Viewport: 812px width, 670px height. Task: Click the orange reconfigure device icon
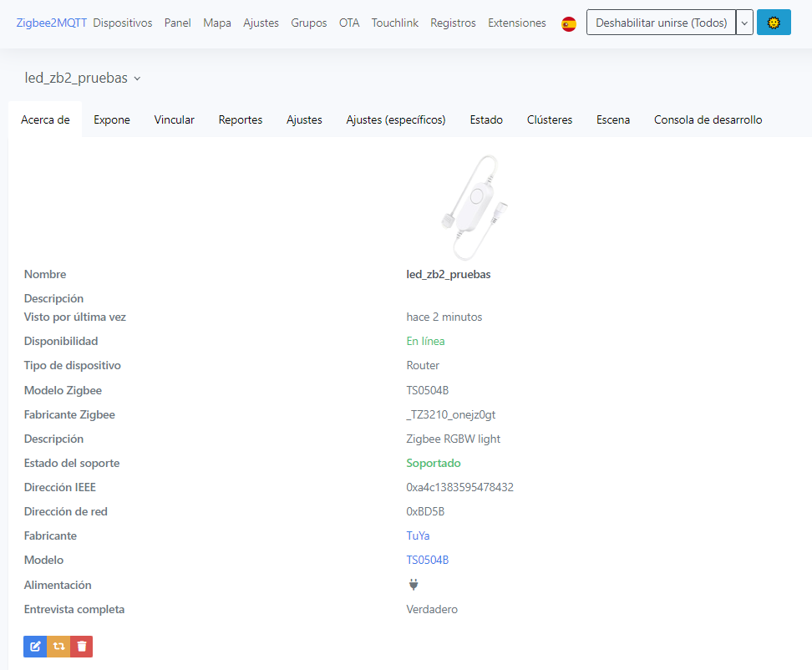coord(58,647)
